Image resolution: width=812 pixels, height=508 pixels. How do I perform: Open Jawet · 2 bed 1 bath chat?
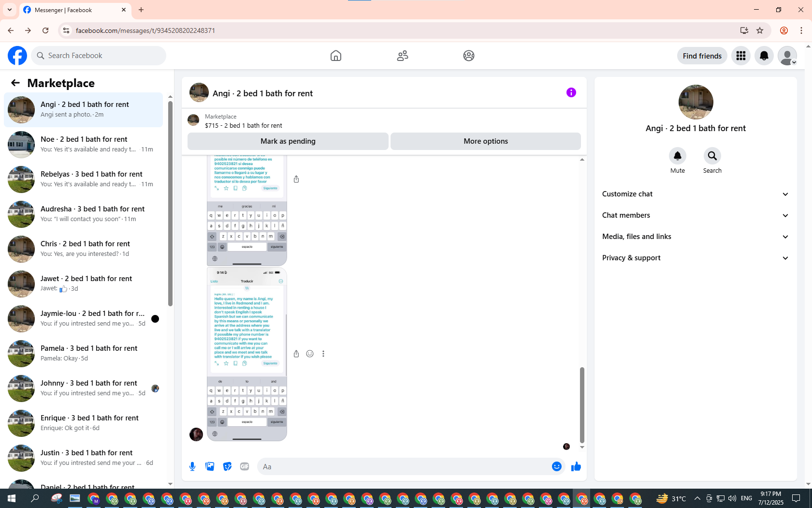(x=83, y=284)
